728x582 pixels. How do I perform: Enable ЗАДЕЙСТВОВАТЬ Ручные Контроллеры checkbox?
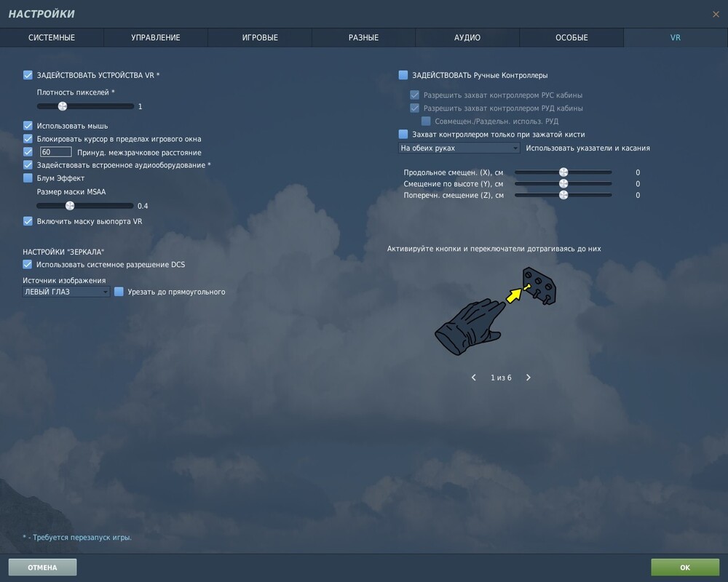(403, 75)
